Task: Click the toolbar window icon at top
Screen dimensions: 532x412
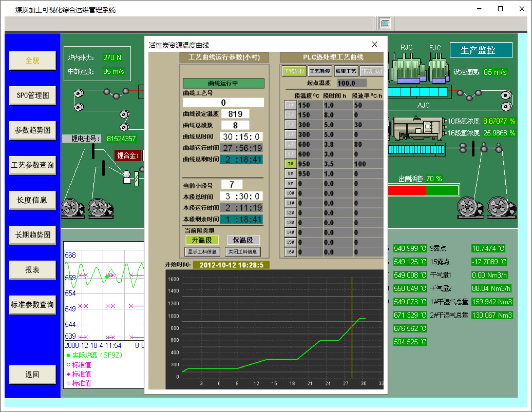Action: point(385,24)
